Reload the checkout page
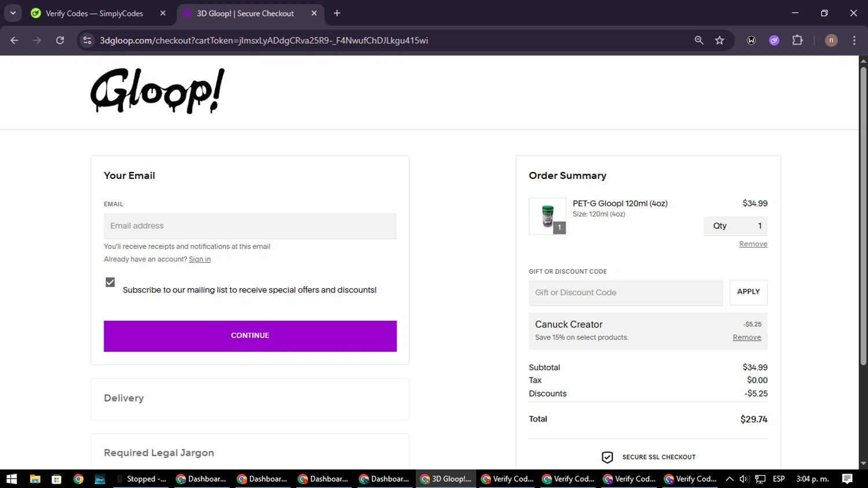 click(60, 41)
